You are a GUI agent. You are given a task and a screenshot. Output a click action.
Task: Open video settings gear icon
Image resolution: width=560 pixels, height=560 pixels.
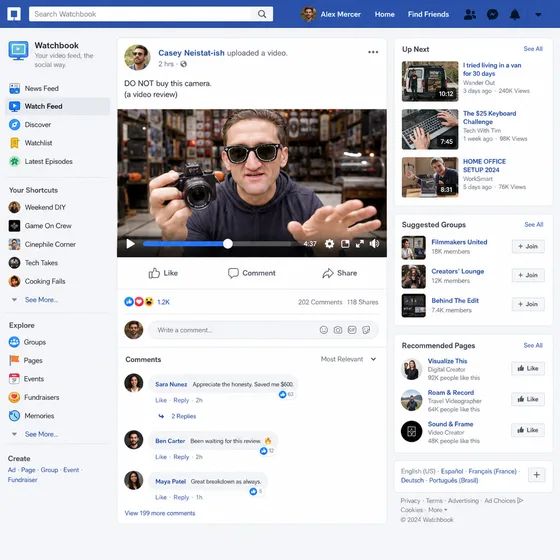click(329, 244)
